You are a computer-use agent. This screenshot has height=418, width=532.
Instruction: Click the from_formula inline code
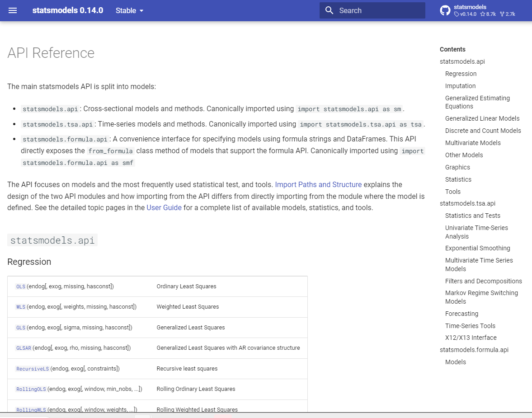[111, 151]
